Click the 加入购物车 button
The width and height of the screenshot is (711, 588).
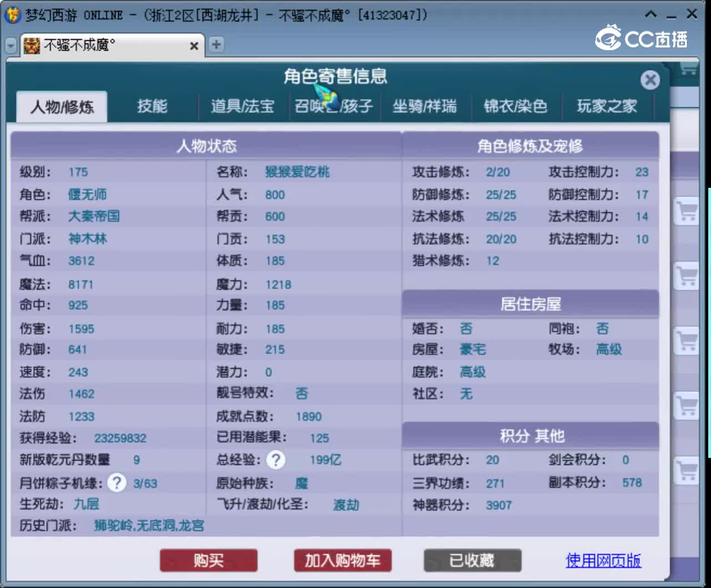(343, 560)
